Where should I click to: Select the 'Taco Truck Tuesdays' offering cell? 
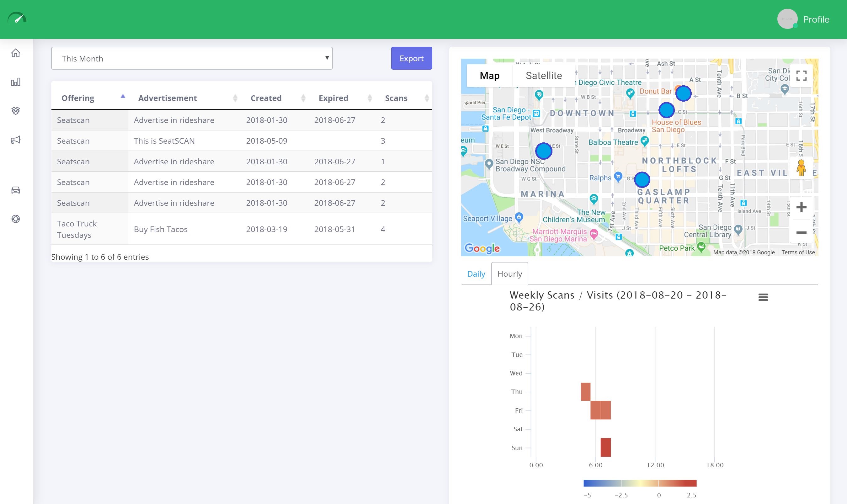click(x=90, y=229)
